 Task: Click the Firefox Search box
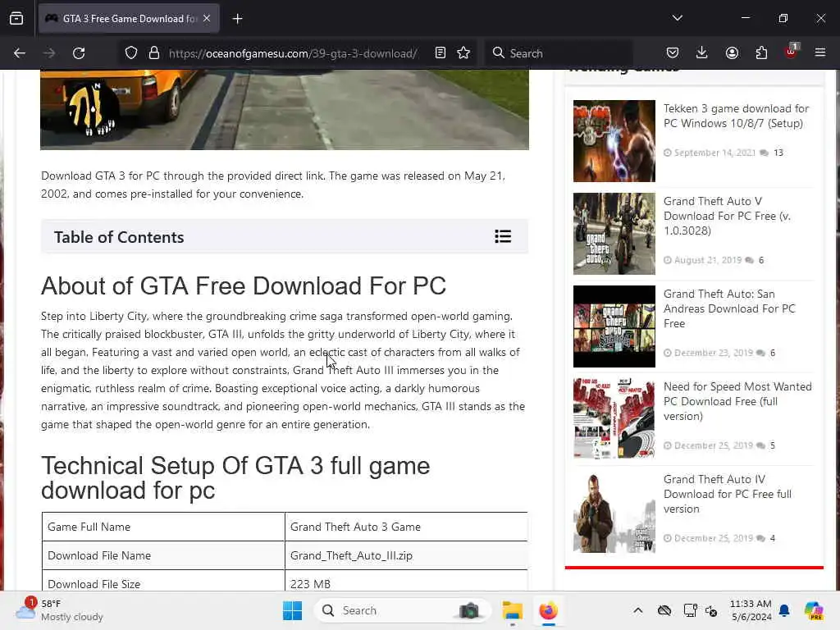point(559,53)
